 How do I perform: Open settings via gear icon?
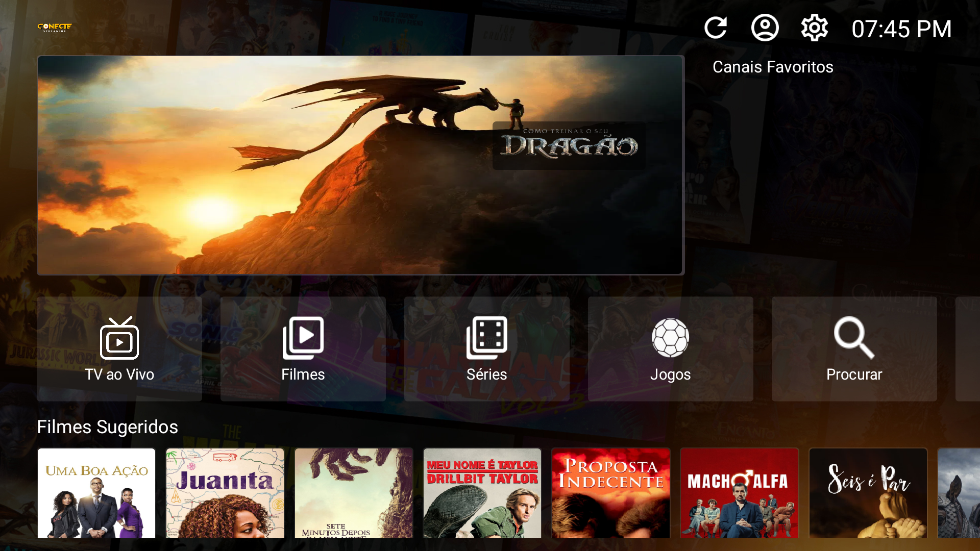click(x=814, y=28)
